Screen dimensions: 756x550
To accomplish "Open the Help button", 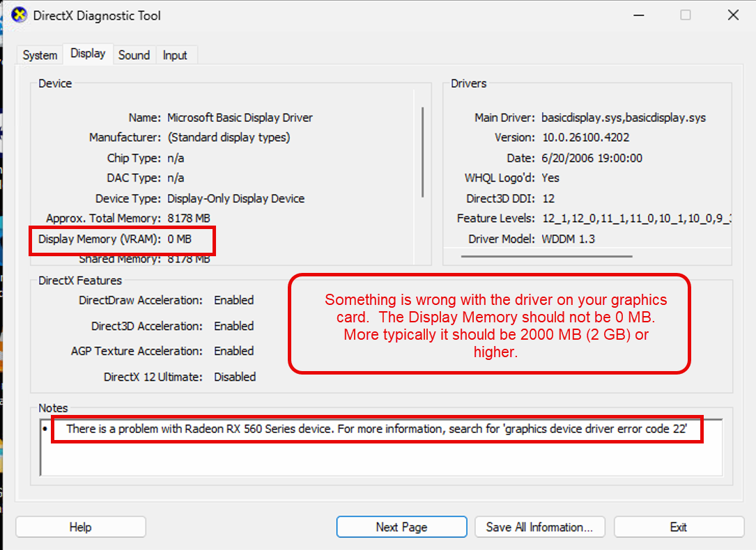I will pos(81,527).
